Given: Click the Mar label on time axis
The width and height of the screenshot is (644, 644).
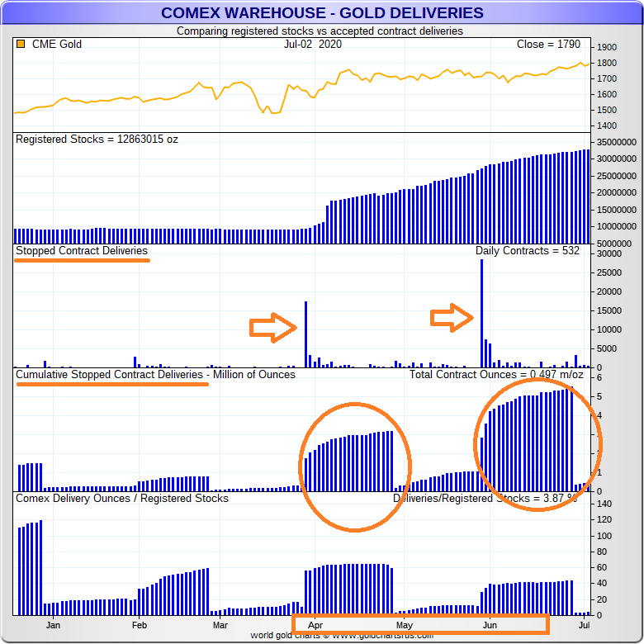Looking at the screenshot, I should (x=220, y=625).
